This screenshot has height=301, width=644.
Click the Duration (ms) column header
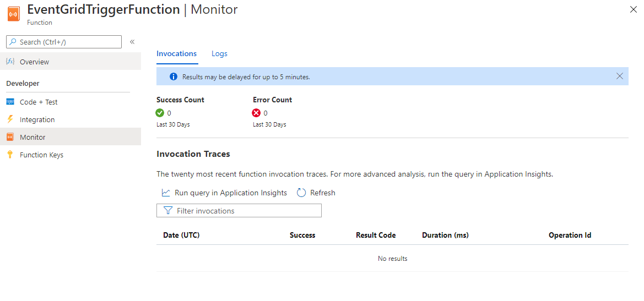pos(445,235)
